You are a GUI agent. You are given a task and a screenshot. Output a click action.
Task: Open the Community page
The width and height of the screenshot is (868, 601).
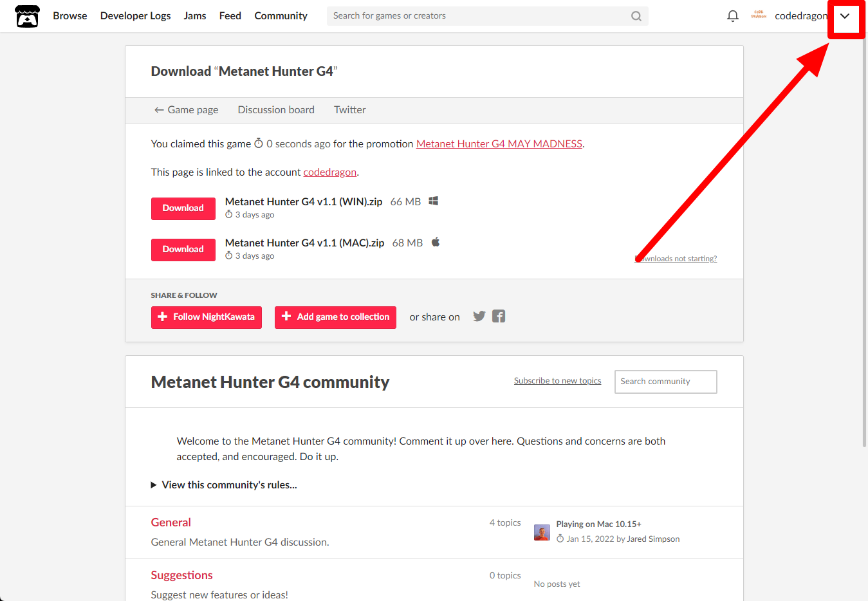tap(281, 15)
